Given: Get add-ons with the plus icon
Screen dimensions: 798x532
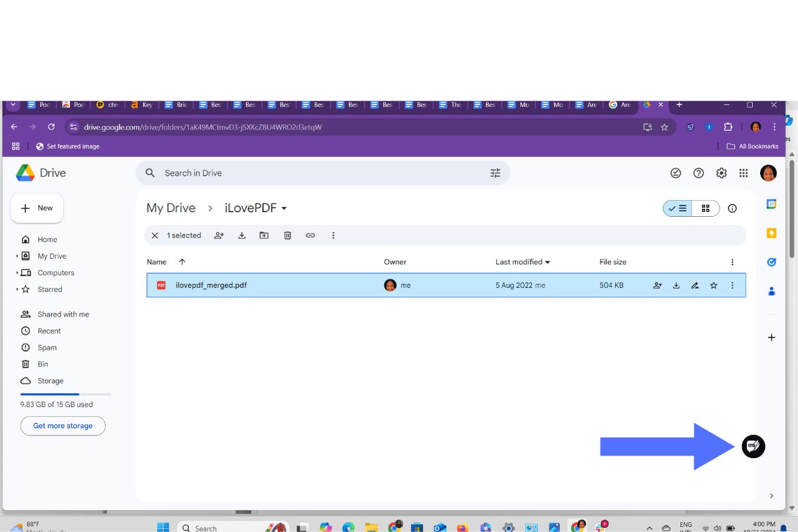Looking at the screenshot, I should [771, 337].
